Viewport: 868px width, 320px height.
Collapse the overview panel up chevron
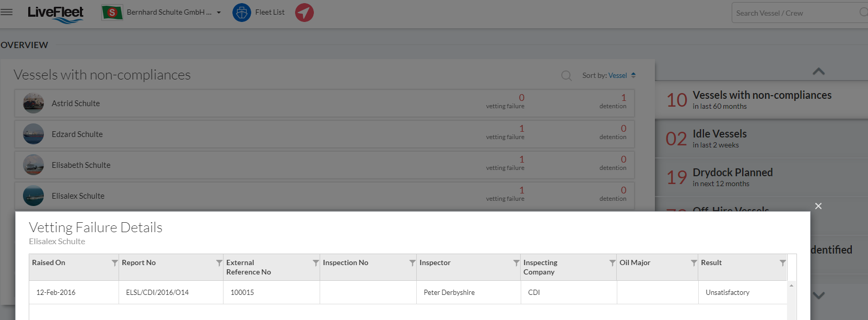click(x=818, y=71)
